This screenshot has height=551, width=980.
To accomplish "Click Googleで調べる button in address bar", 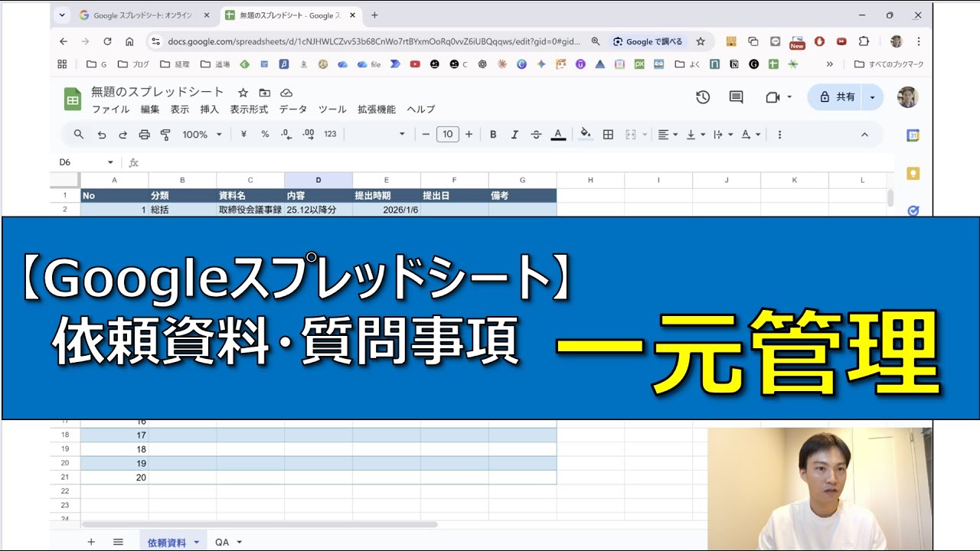I will [648, 41].
